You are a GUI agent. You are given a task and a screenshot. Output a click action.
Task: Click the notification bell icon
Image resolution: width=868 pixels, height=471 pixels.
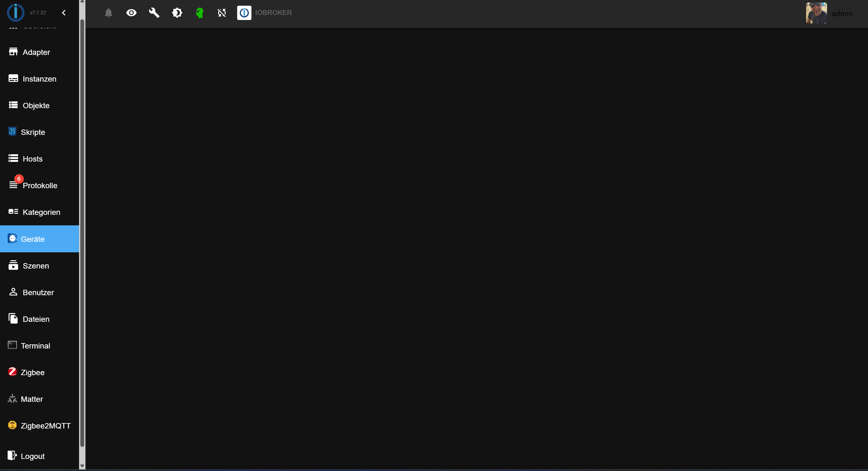(108, 13)
